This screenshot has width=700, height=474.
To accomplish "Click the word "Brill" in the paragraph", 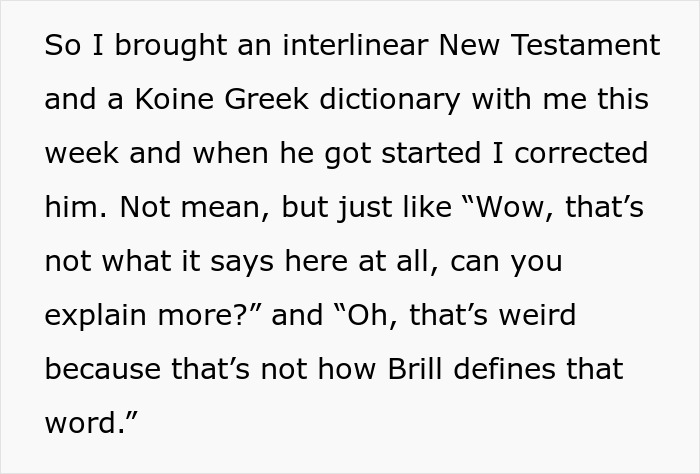I will [415, 369].
